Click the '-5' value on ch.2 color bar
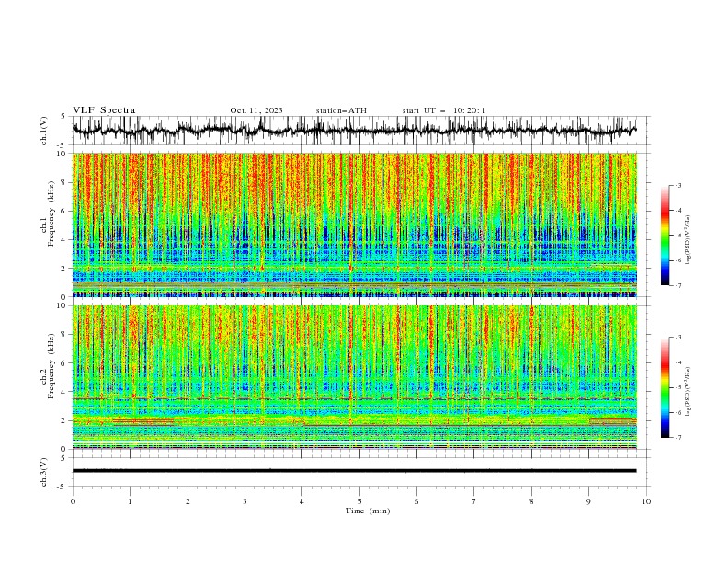 click(677, 387)
